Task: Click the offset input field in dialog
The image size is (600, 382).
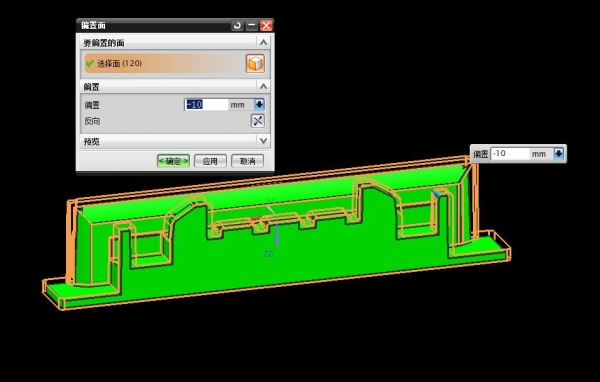Action: click(x=206, y=104)
